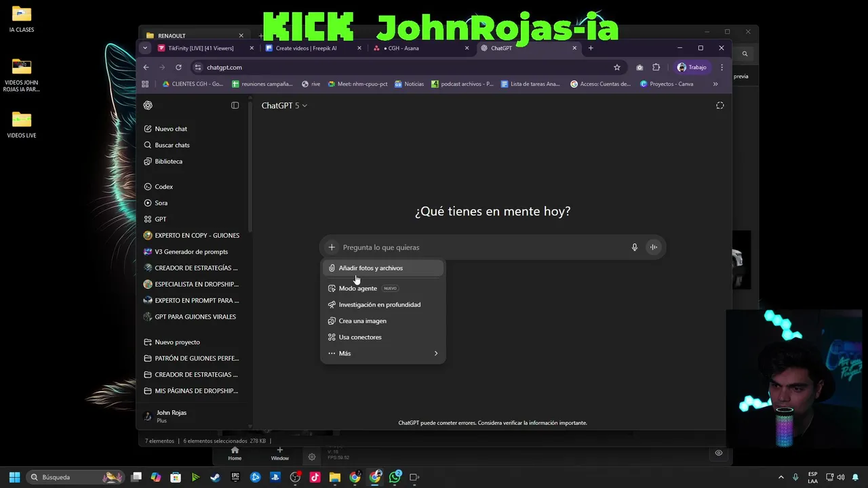Screen dimensions: 868x488
Task: Go back in Chrome
Action: click(146, 67)
